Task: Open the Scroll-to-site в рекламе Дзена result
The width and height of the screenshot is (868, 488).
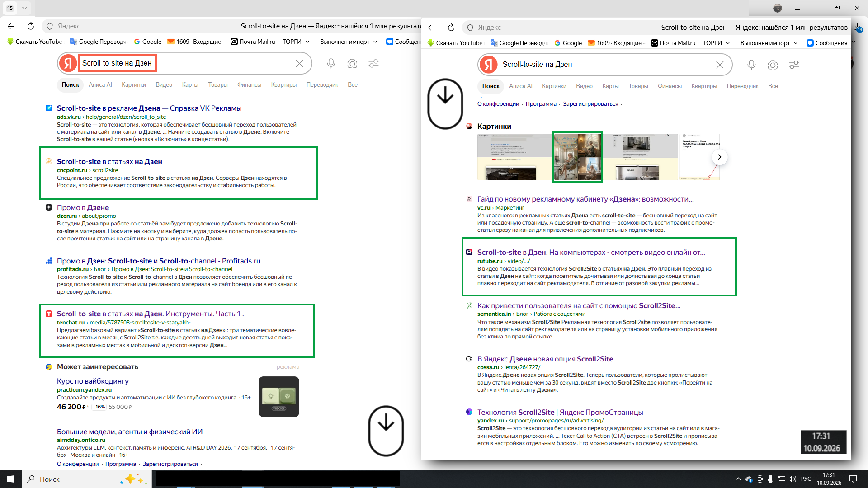Action: click(x=149, y=108)
